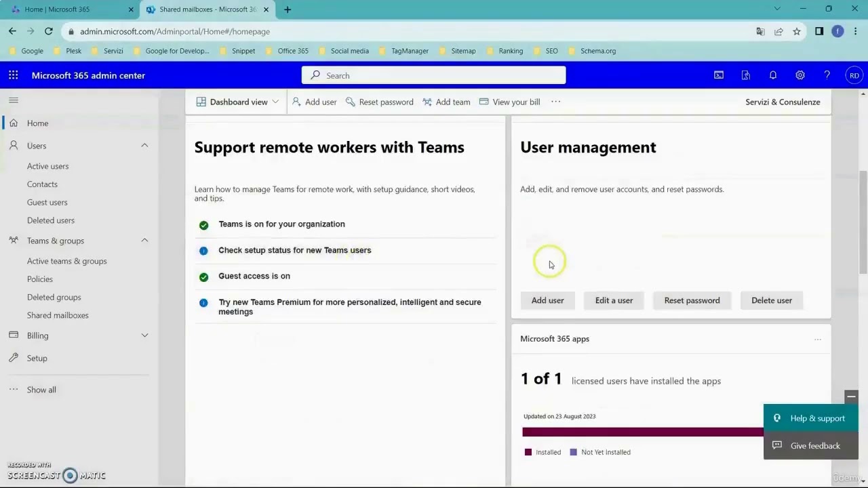
Task: Open the notifications bell
Action: 773,75
